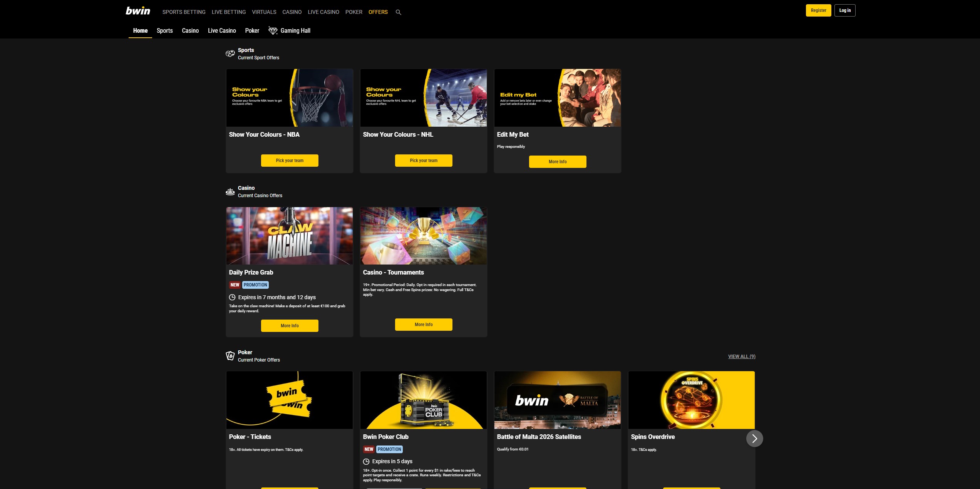Open LIVE BETTING in the top menu
The height and width of the screenshot is (489, 980).
point(229,12)
